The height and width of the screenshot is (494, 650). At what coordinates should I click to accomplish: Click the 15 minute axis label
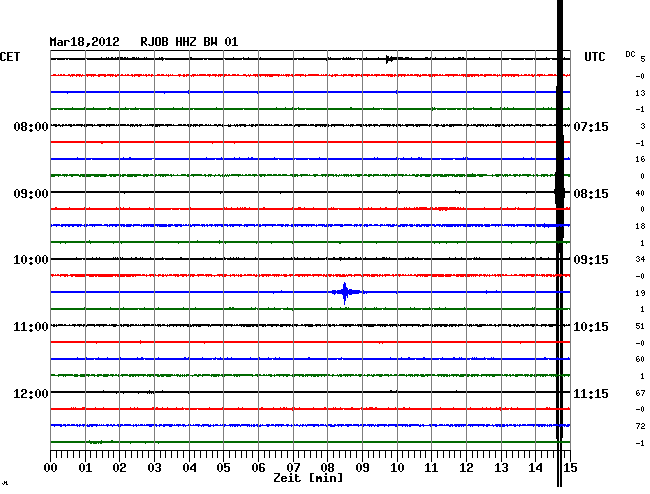point(570,468)
